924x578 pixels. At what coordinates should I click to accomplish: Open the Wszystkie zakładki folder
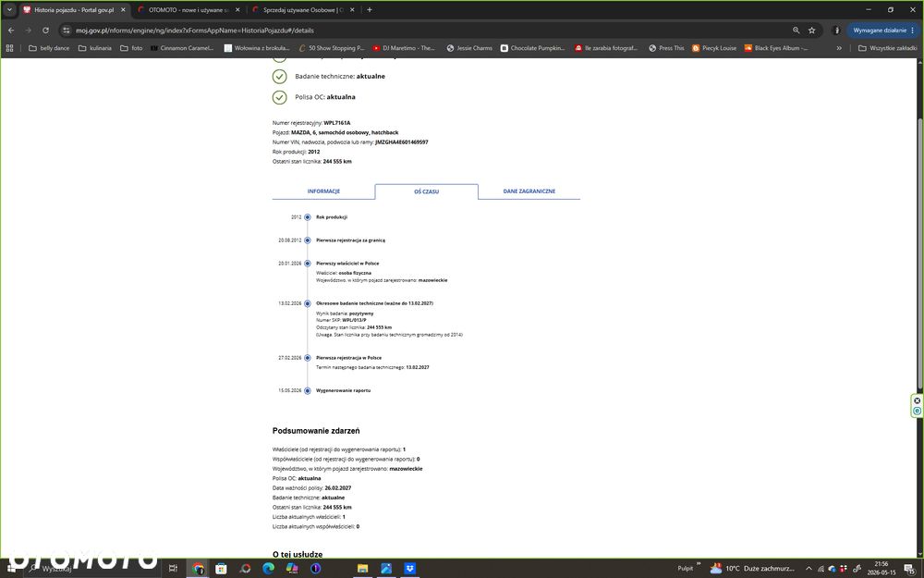tap(887, 48)
